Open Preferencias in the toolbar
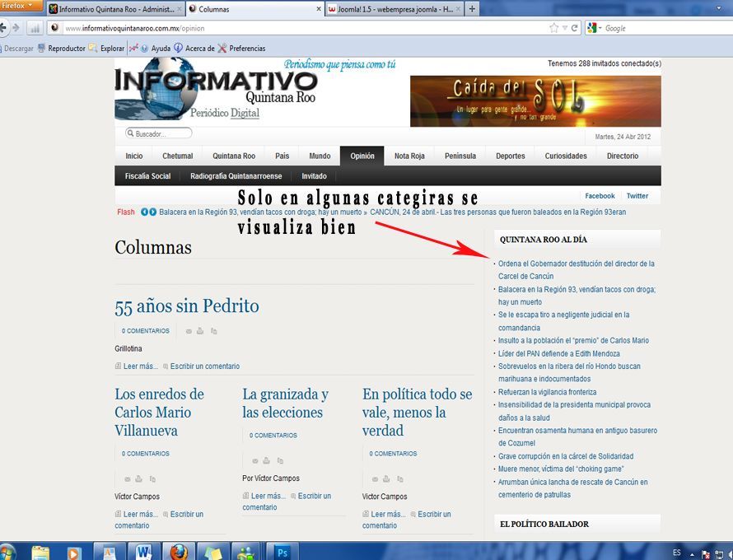 (x=241, y=48)
